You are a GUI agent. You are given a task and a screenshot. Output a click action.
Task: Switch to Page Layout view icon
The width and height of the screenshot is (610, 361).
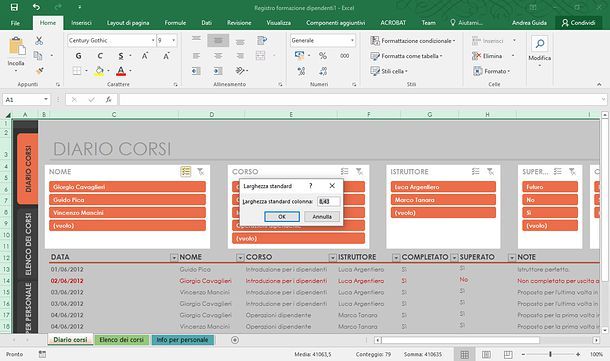(486, 354)
